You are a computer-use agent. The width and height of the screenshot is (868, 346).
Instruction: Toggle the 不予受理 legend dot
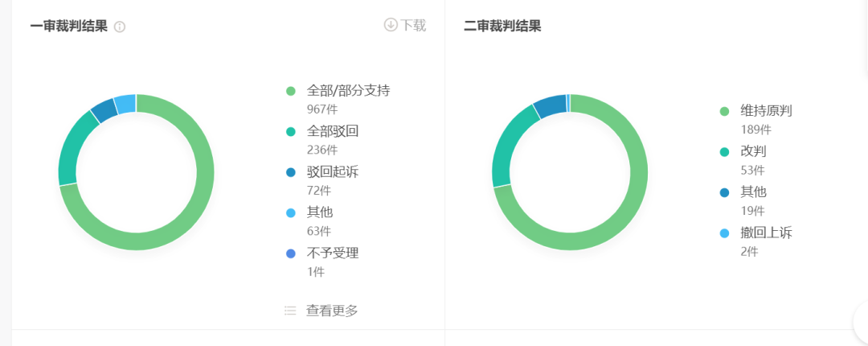point(291,253)
